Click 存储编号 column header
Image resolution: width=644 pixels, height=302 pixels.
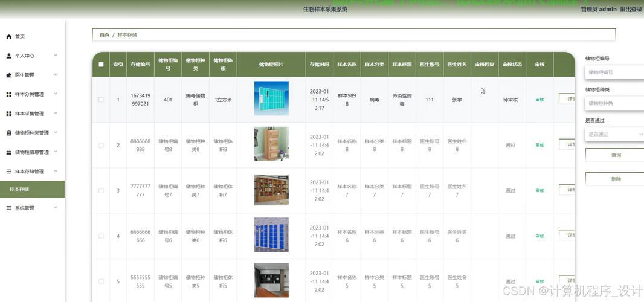(141, 65)
